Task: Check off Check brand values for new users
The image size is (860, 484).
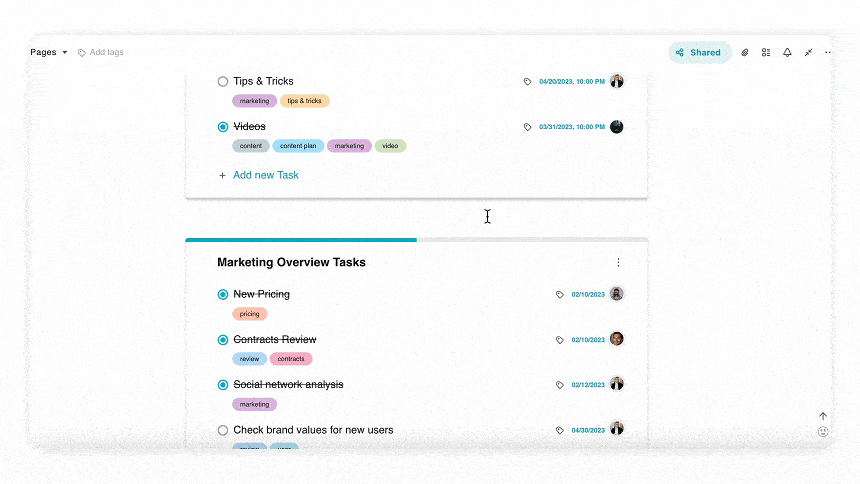Action: click(x=223, y=430)
